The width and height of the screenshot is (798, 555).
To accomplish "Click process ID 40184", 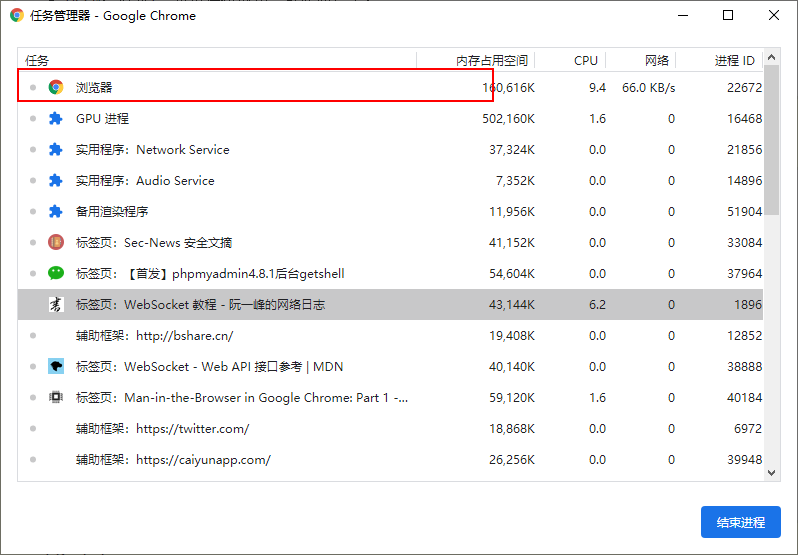I will tap(745, 398).
